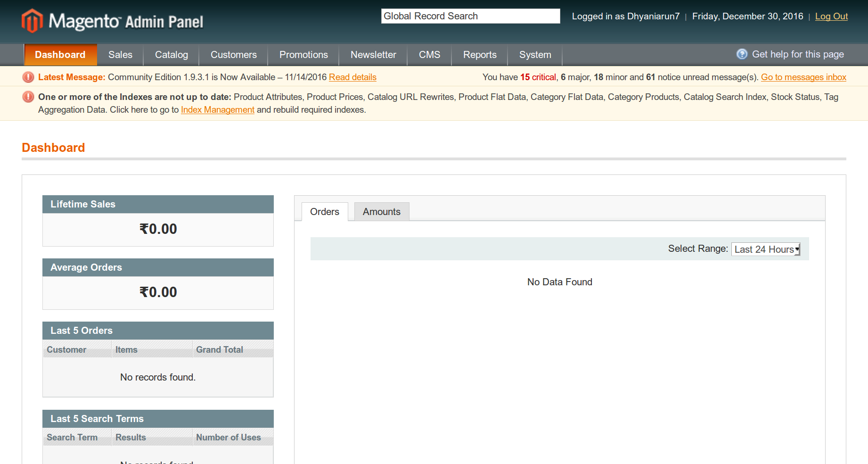This screenshot has height=464, width=868.
Task: Click the Latest Message alert icon
Action: click(28, 77)
